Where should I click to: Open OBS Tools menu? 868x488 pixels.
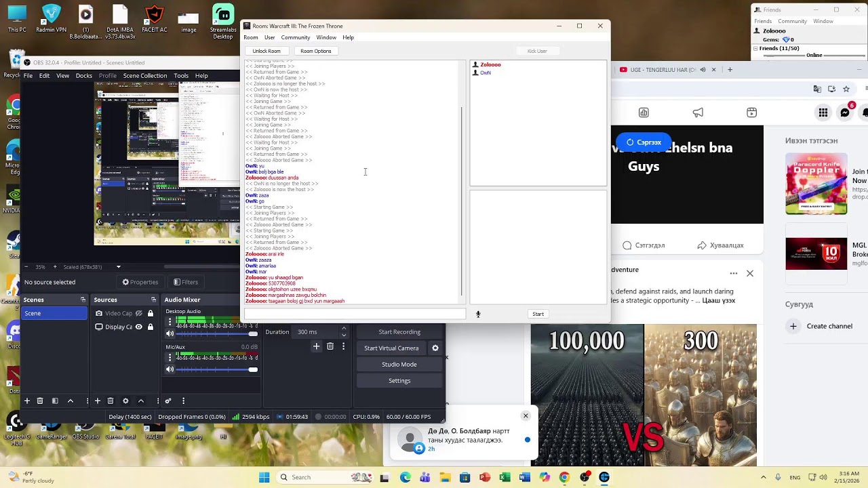(181, 76)
